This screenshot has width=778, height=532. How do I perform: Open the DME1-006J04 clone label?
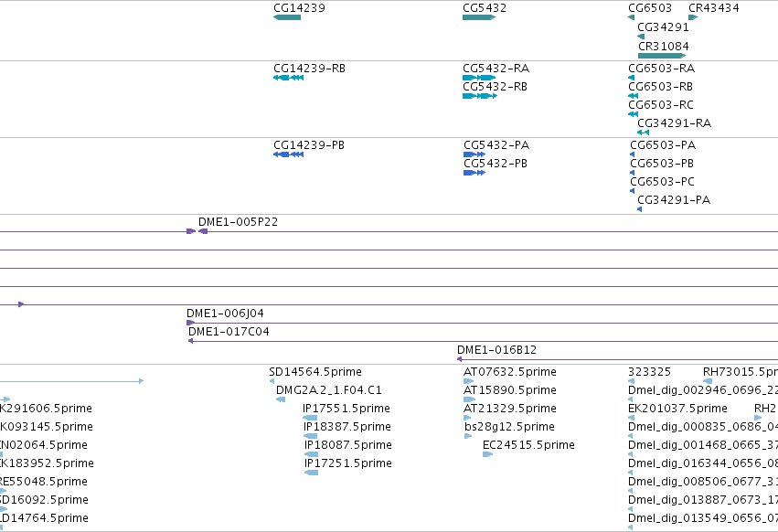[x=225, y=314]
